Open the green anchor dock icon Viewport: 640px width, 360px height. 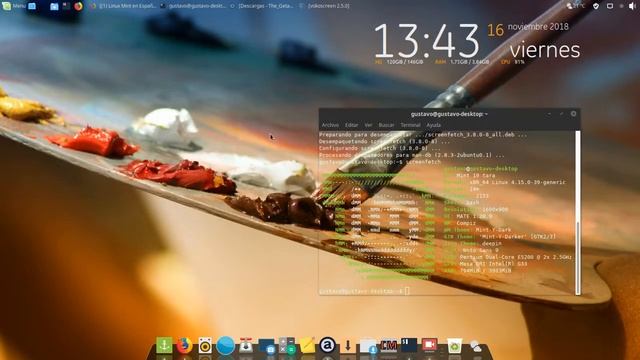click(164, 345)
